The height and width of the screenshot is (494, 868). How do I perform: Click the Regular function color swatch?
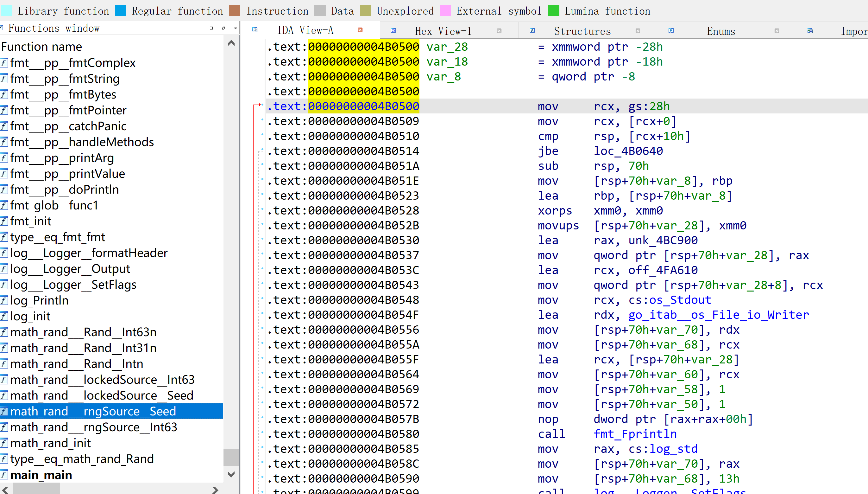[x=121, y=10]
